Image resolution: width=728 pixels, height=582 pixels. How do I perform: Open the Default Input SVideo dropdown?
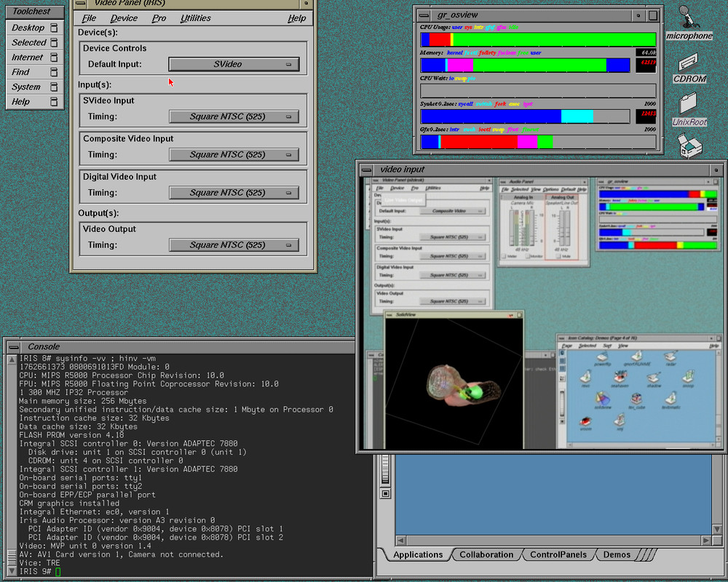[x=233, y=64]
